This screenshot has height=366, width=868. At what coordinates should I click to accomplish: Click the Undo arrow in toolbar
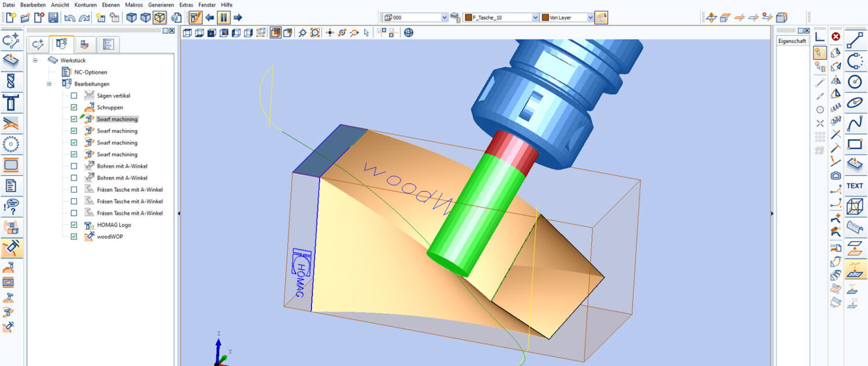click(70, 18)
